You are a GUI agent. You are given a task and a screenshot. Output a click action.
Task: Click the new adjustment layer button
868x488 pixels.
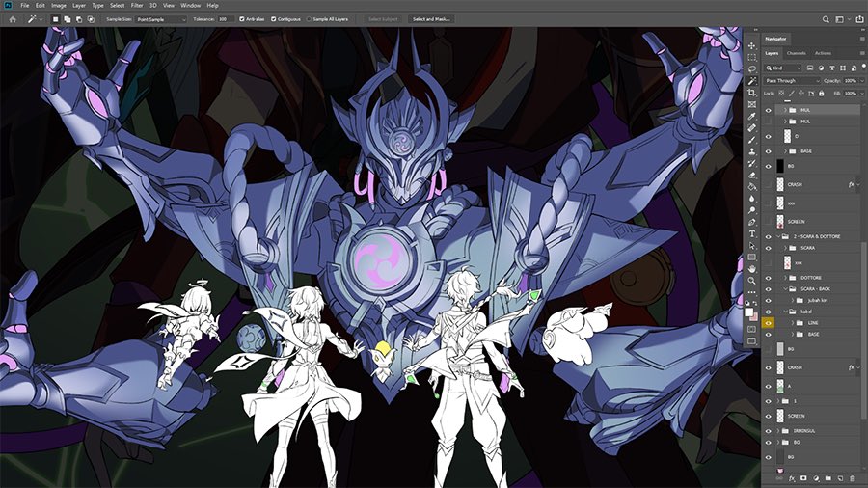pos(816,478)
